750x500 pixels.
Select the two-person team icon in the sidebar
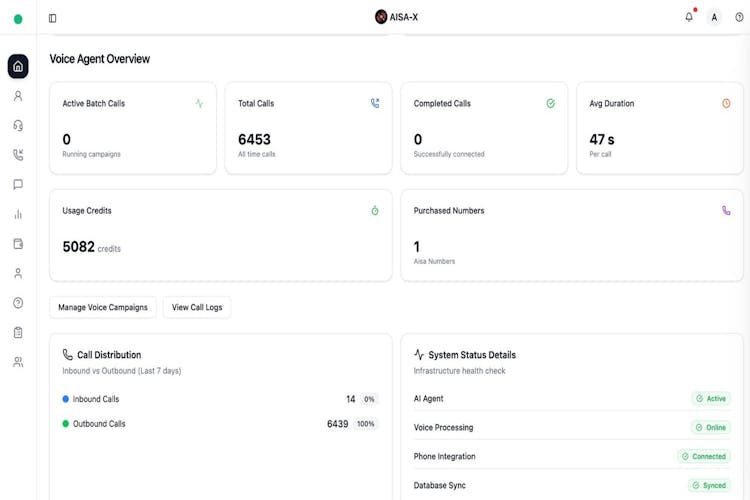tap(18, 362)
